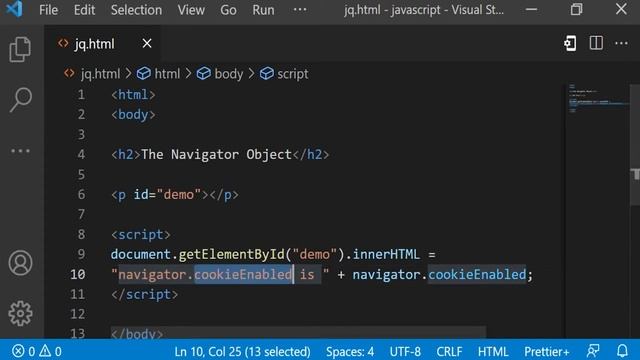Click the selected cookieEnabled inside the string
Image resolution: width=640 pixels, height=360 pixels.
pyautogui.click(x=243, y=274)
